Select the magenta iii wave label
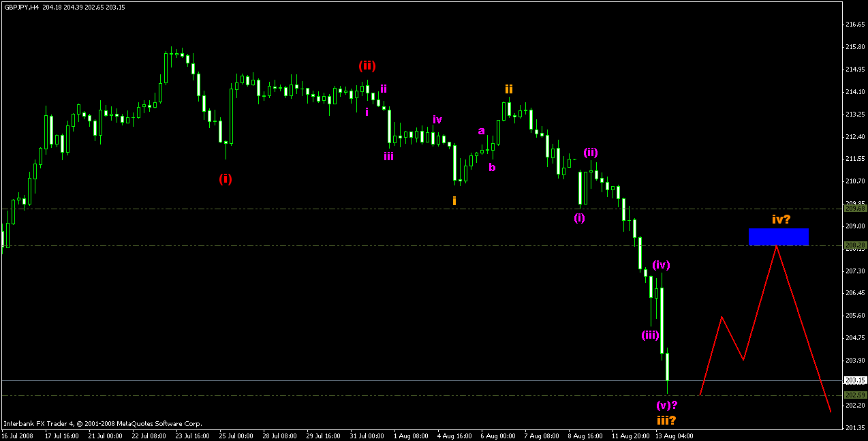The height and width of the screenshot is (441, 868). [388, 156]
